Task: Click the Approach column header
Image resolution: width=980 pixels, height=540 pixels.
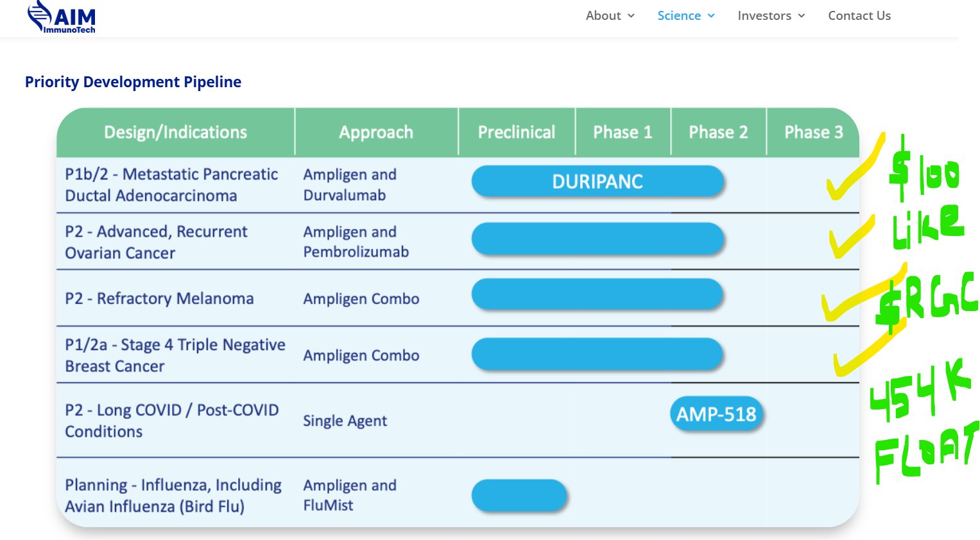Action: (376, 132)
